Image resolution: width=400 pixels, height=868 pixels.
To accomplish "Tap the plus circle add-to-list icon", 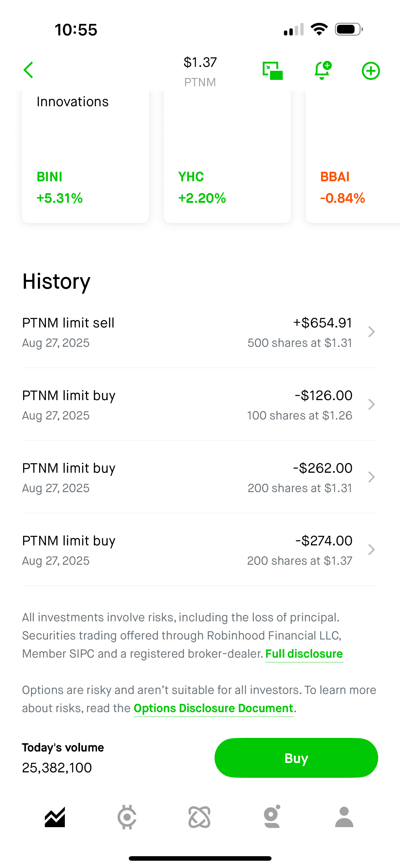I will tap(371, 71).
